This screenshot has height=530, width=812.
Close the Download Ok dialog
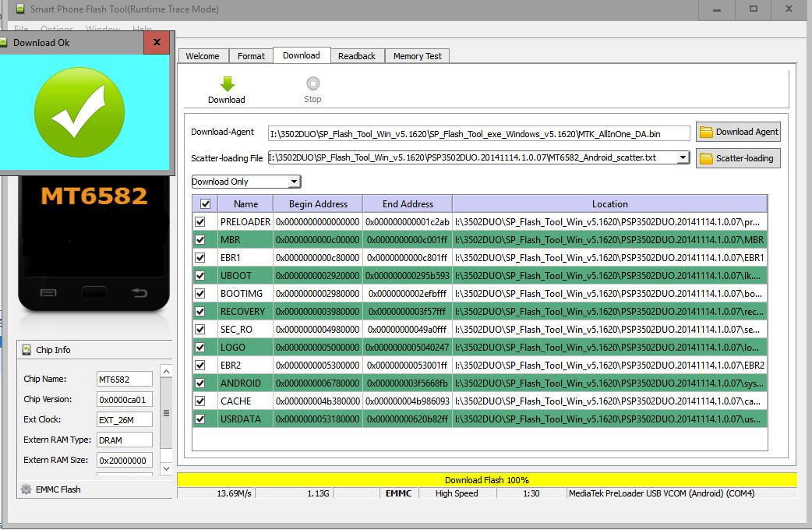[157, 43]
